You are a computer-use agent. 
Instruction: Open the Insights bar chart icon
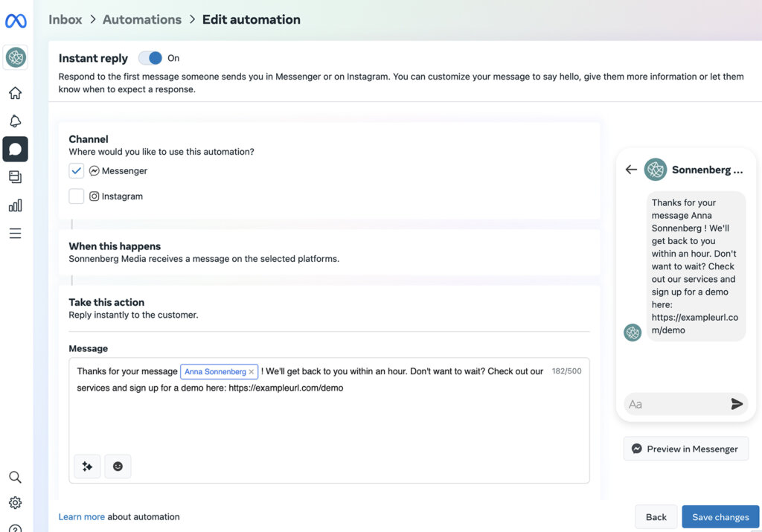click(15, 205)
